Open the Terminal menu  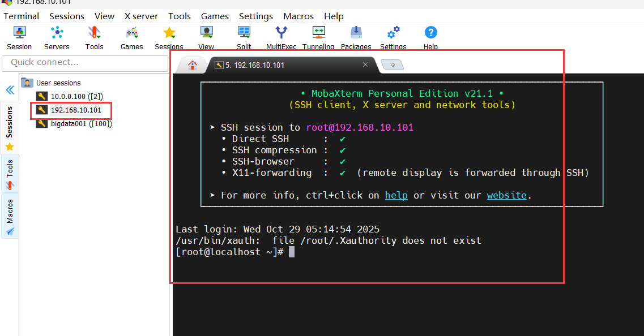click(x=22, y=16)
